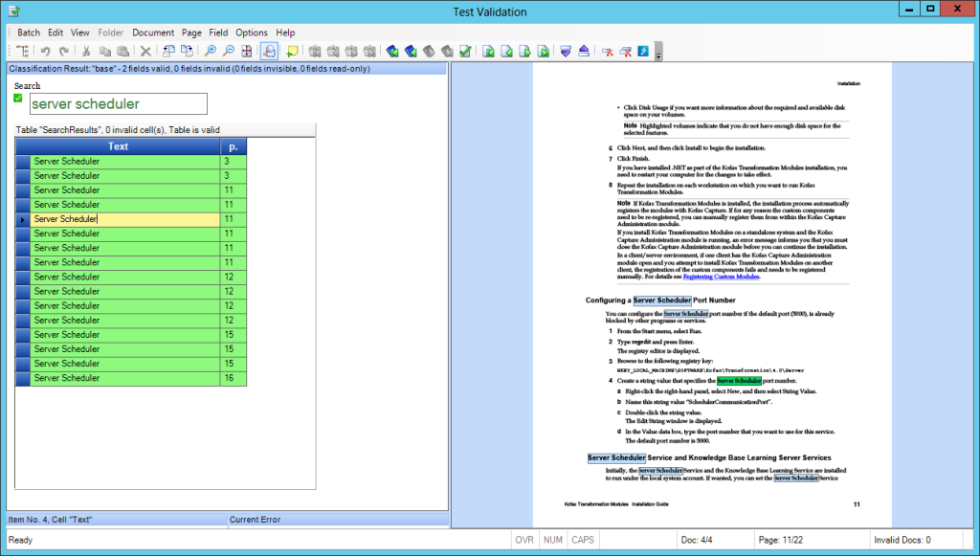Open the Document menu
This screenshot has height=556, width=980.
pos(153,33)
